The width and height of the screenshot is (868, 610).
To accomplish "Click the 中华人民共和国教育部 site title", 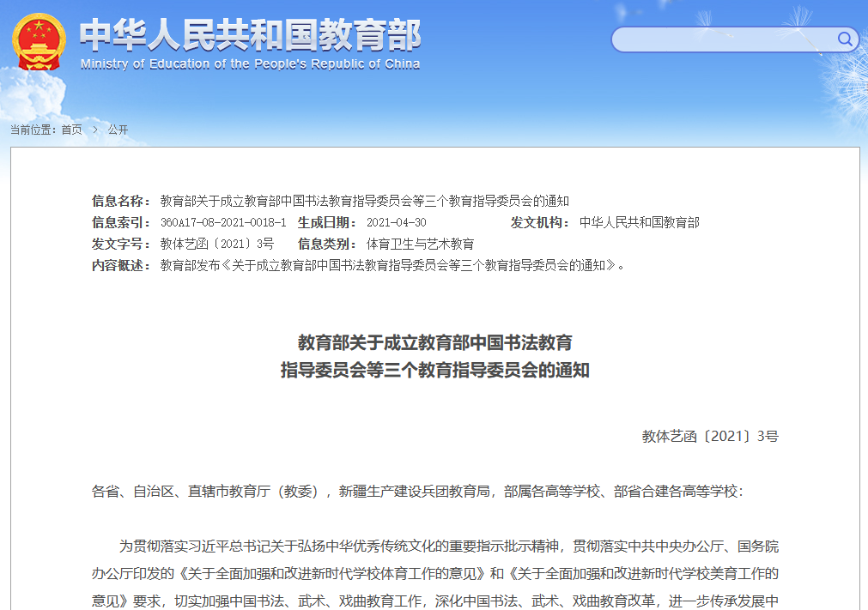I will [x=250, y=35].
